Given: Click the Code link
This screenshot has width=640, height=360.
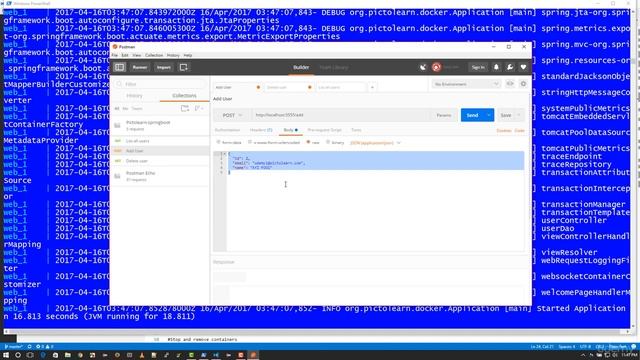Looking at the screenshot, I should (519, 131).
